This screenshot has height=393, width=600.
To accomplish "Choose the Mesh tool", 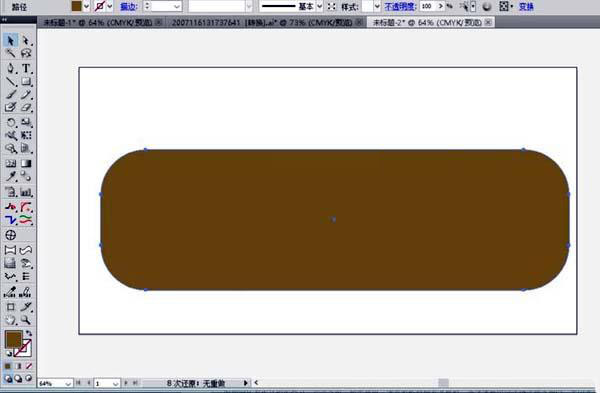I will pos(10,163).
